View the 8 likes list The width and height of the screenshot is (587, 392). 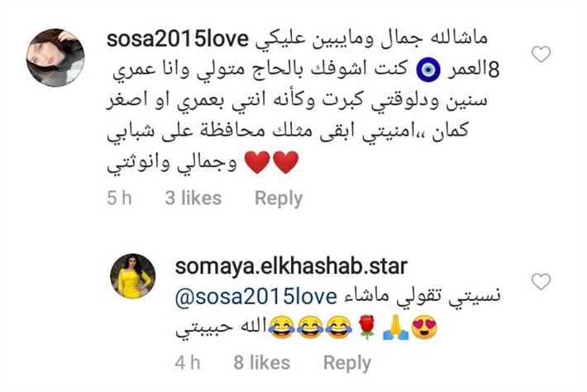262,362
